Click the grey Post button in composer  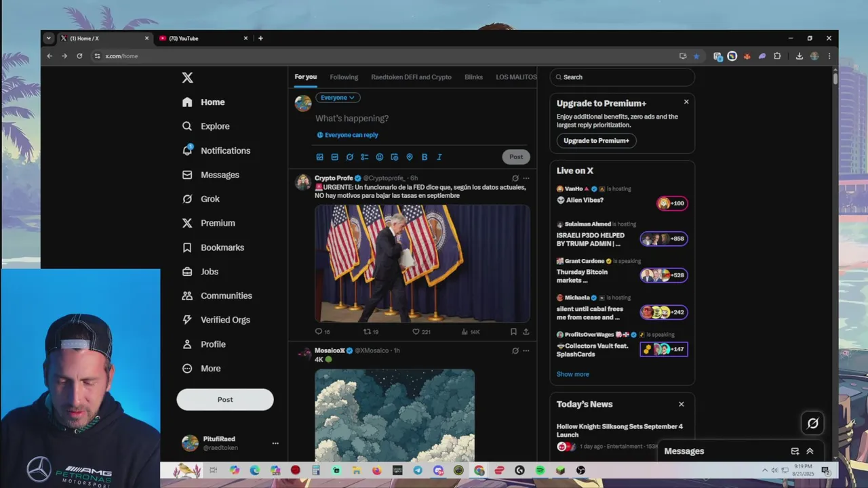pos(516,157)
